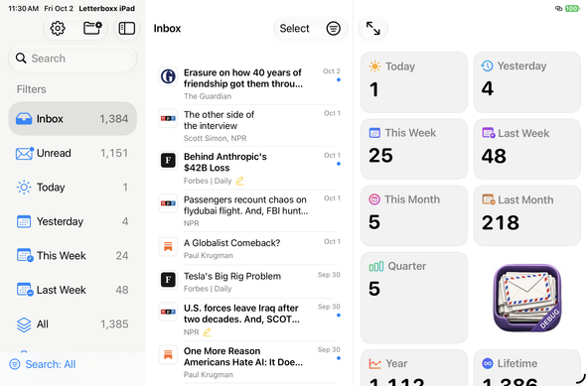Open the Last Month card showing 218
The height and width of the screenshot is (386, 588).
(x=527, y=215)
